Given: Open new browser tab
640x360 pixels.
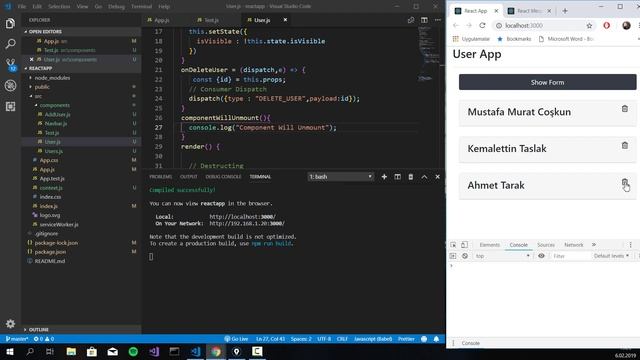Looking at the screenshot, I should coord(565,11).
